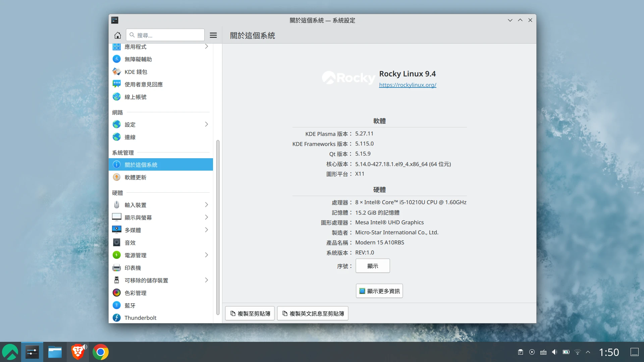Click the home icon in sidebar header
Image resolution: width=644 pixels, height=362 pixels.
117,35
